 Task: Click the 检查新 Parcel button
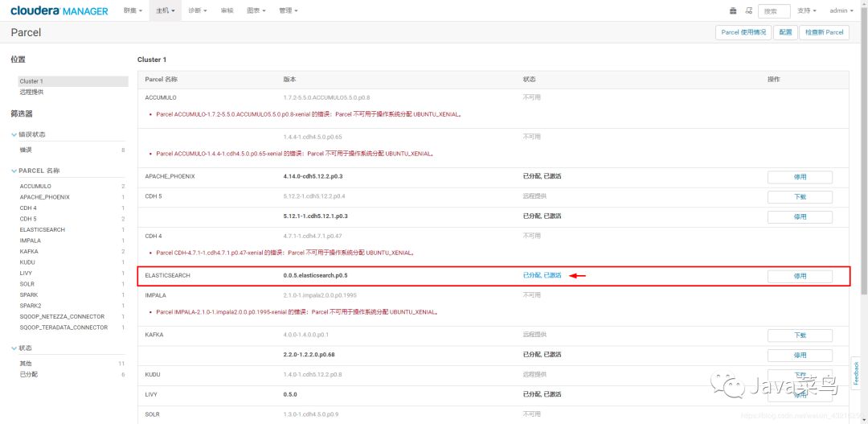825,32
